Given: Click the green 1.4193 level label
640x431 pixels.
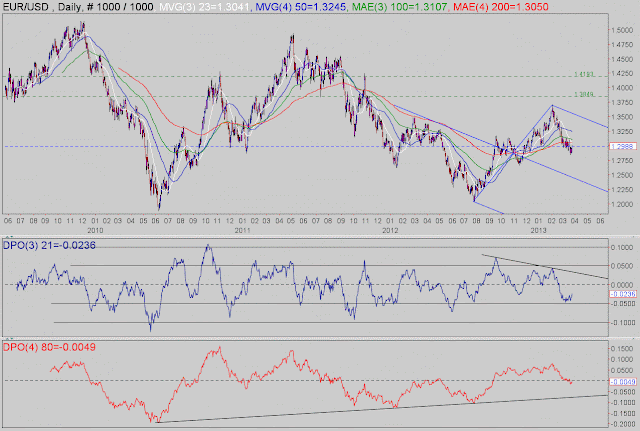Looking at the screenshot, I should pyautogui.click(x=583, y=74).
